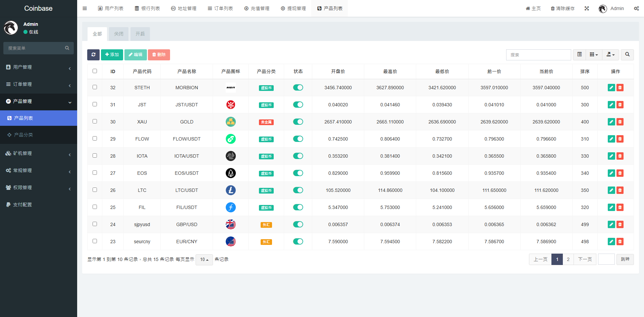Check the checkbox for row ID 32
Image resolution: width=644 pixels, height=317 pixels.
click(x=95, y=87)
